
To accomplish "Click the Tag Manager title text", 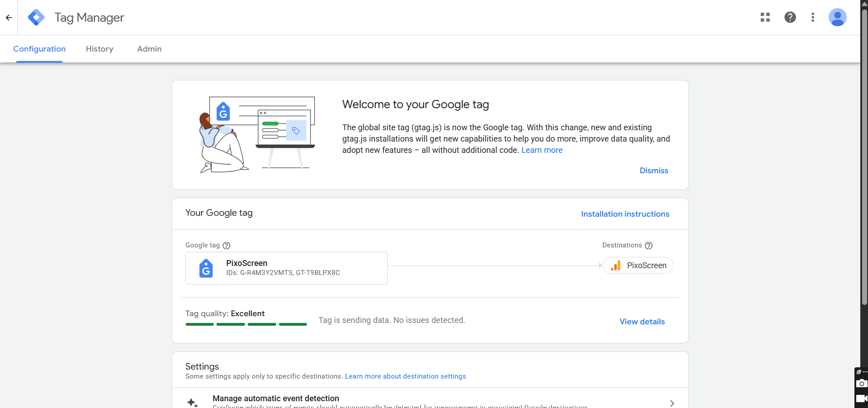I will click(x=89, y=18).
